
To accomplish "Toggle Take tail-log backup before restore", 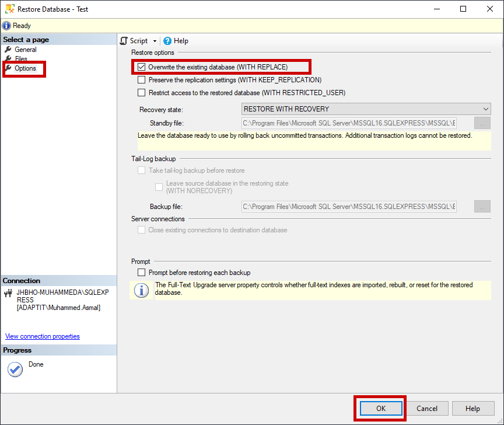I will (x=141, y=170).
